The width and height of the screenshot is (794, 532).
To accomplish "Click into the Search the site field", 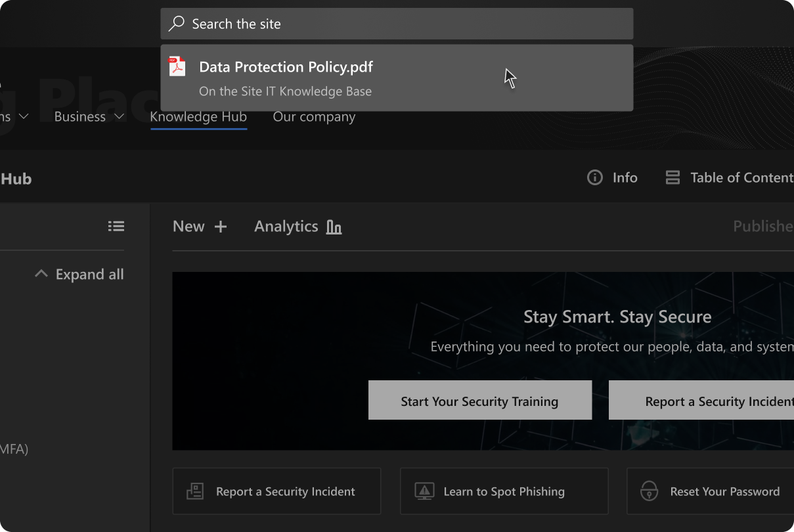I will [407, 24].
